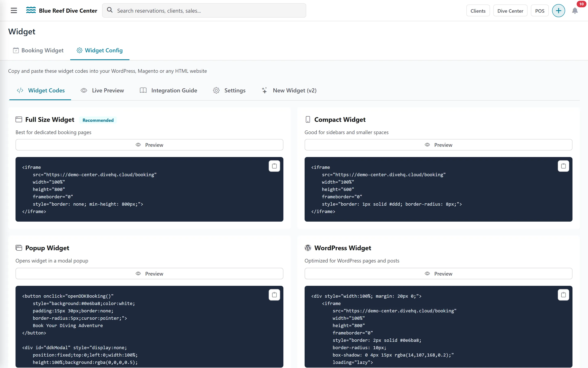
Task: Click the Compact Widget phone icon
Action: pos(308,120)
